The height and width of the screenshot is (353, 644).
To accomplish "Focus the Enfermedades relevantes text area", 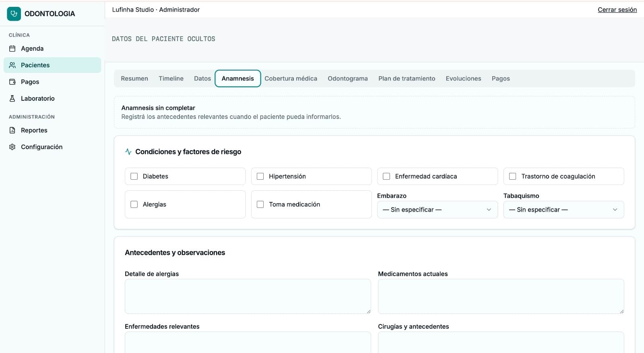I will point(248,343).
